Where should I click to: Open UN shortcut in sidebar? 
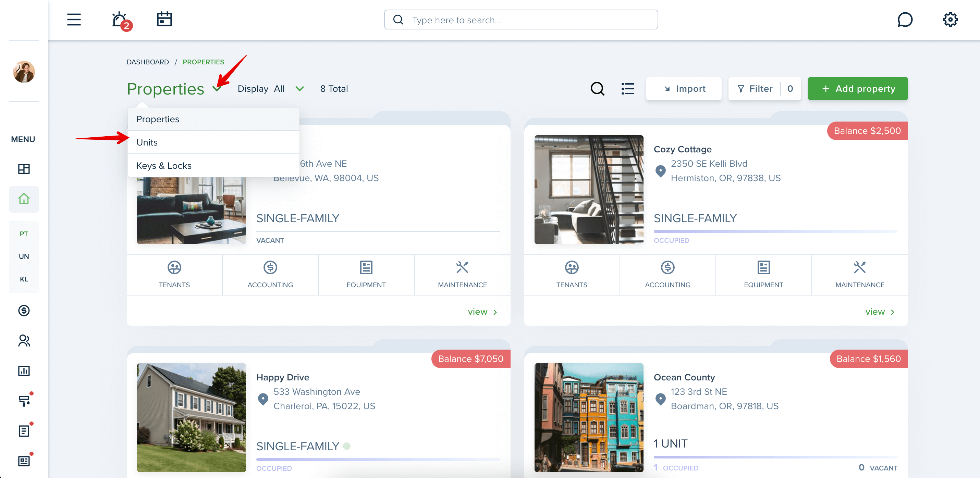click(24, 256)
